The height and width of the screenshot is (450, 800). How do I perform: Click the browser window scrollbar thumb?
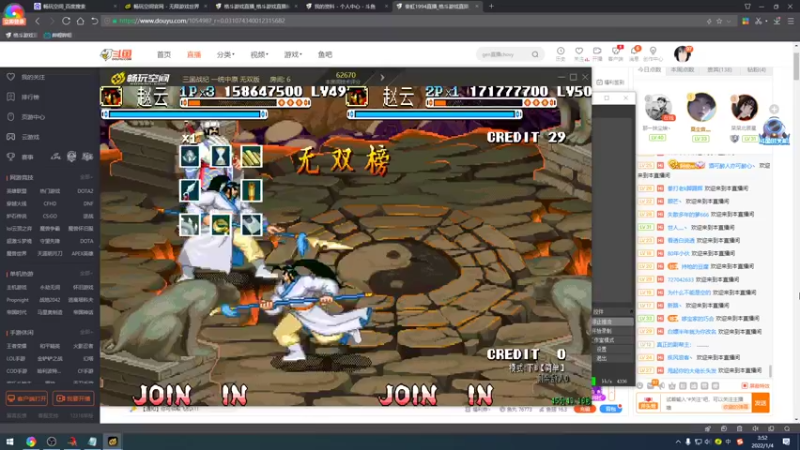(x=796, y=64)
